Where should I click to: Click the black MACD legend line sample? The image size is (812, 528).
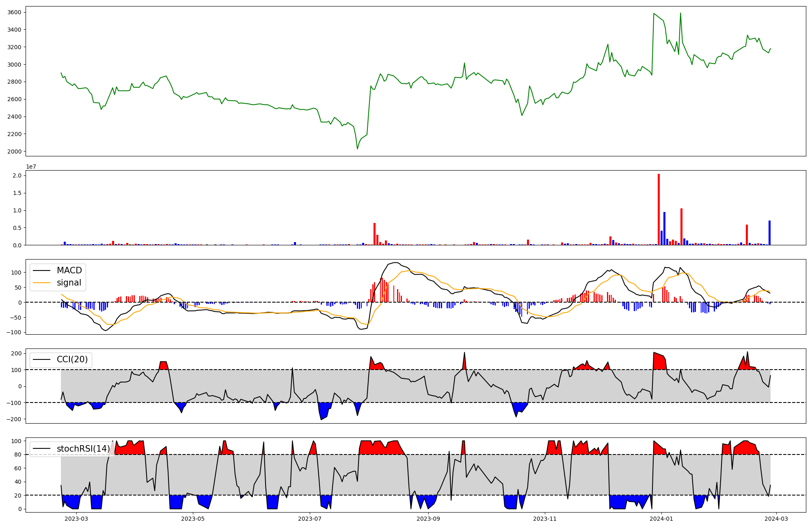pos(41,270)
